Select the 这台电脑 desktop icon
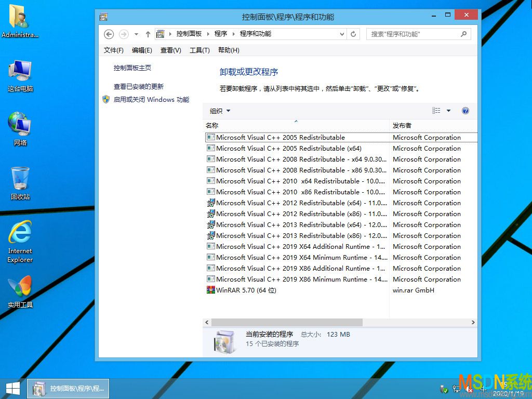 point(20,76)
